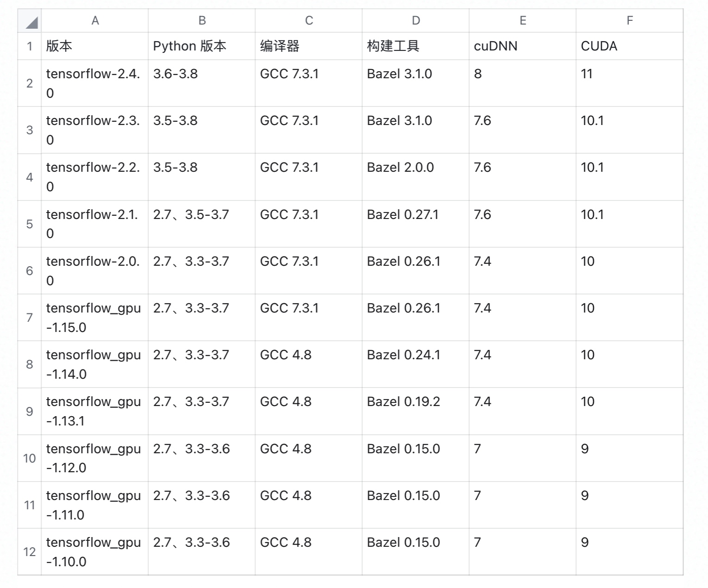Viewport: 708px width, 588px height.
Task: Select row 10 header
Action: (30, 458)
